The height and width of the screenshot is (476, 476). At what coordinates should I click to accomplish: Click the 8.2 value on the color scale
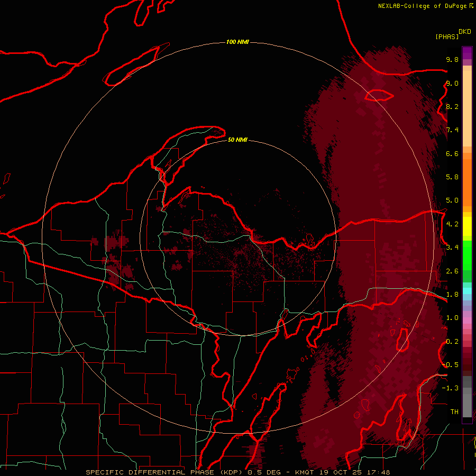tap(452, 106)
